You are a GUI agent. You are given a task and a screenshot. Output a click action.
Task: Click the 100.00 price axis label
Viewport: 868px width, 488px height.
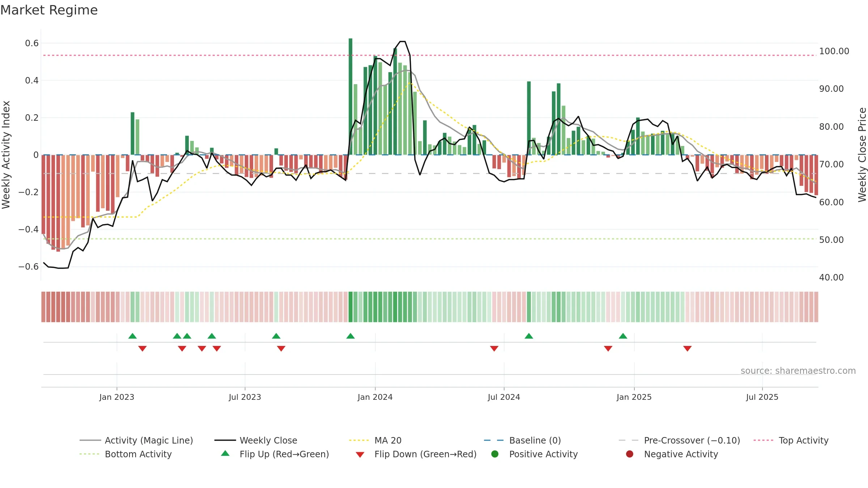(x=834, y=51)
